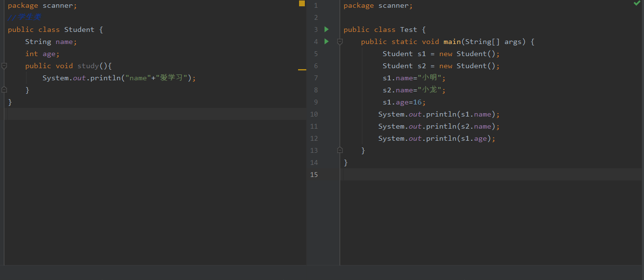
Task: Click 'Student s2 = new Student();' line
Action: click(x=441, y=66)
